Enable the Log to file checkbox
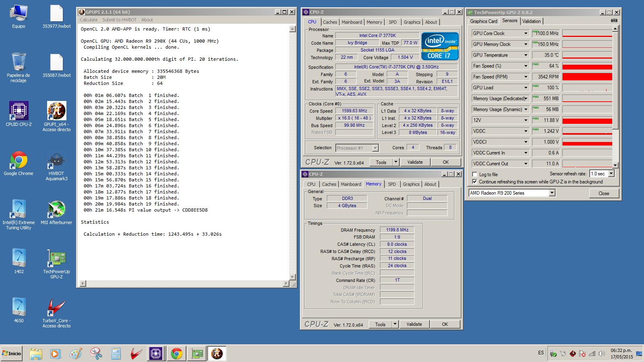Screen dimensions: 644x362 point(475,174)
